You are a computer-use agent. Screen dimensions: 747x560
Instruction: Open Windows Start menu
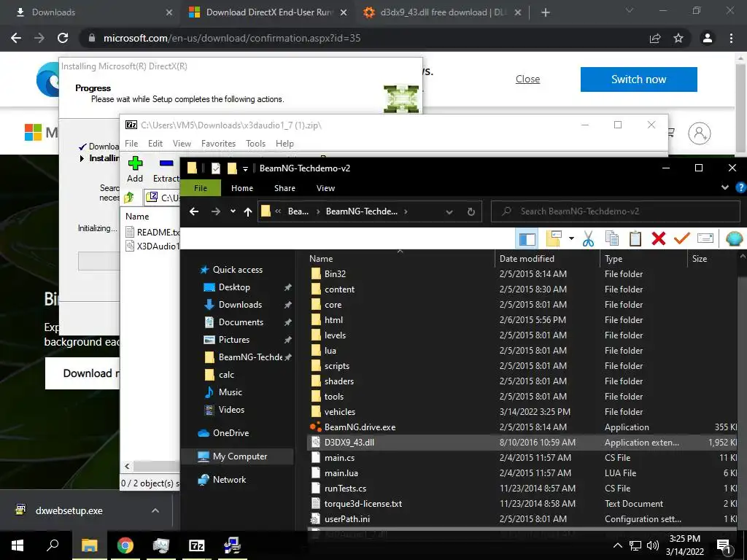point(18,545)
